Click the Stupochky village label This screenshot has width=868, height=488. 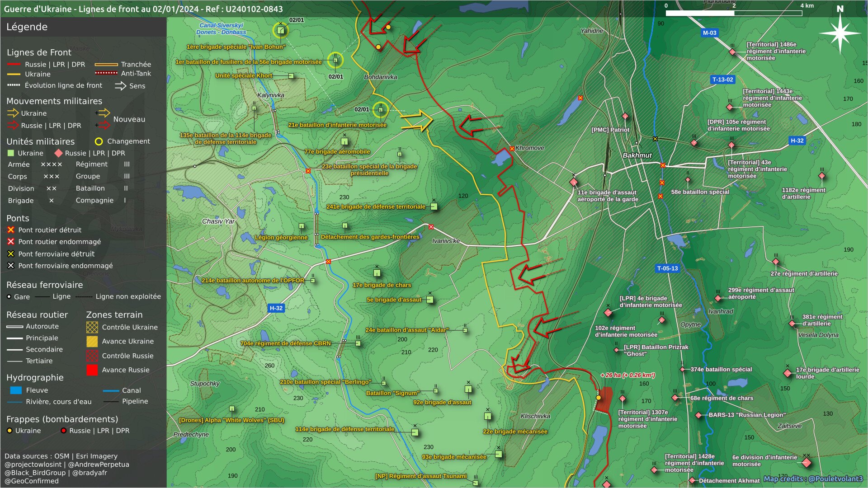(x=205, y=384)
